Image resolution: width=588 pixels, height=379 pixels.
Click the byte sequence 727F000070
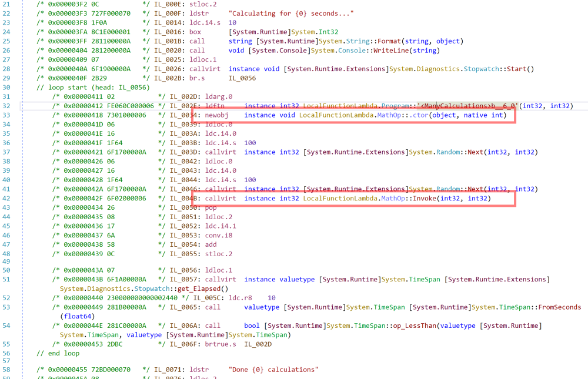[111, 14]
